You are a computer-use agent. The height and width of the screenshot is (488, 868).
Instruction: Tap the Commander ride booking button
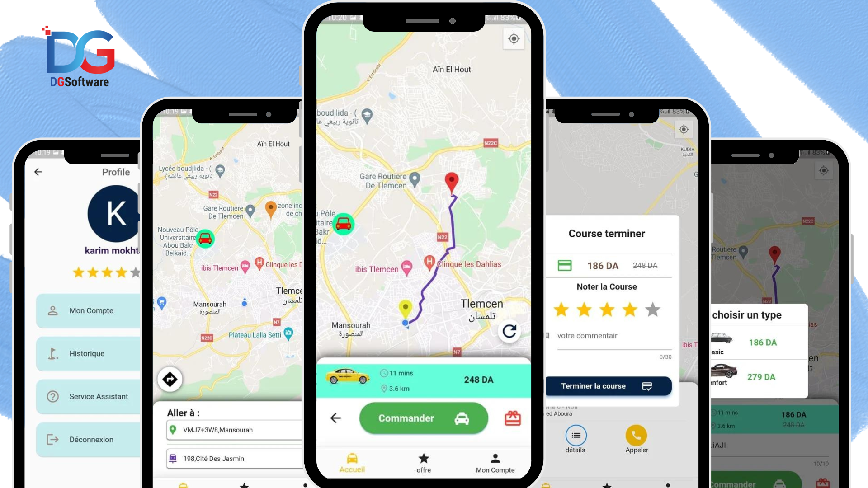coord(423,418)
